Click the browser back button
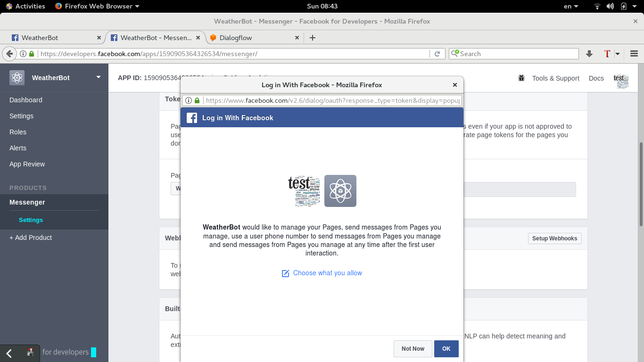The image size is (644, 362). 9,54
